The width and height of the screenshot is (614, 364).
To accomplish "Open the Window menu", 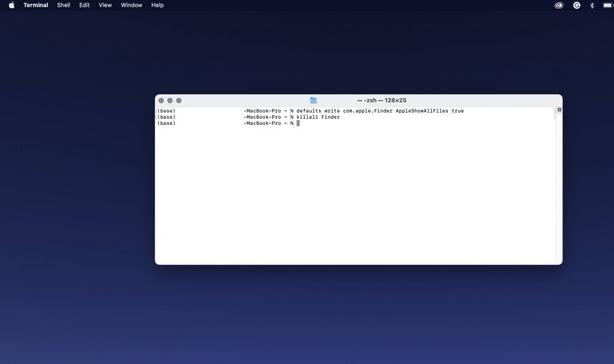I will click(x=131, y=5).
